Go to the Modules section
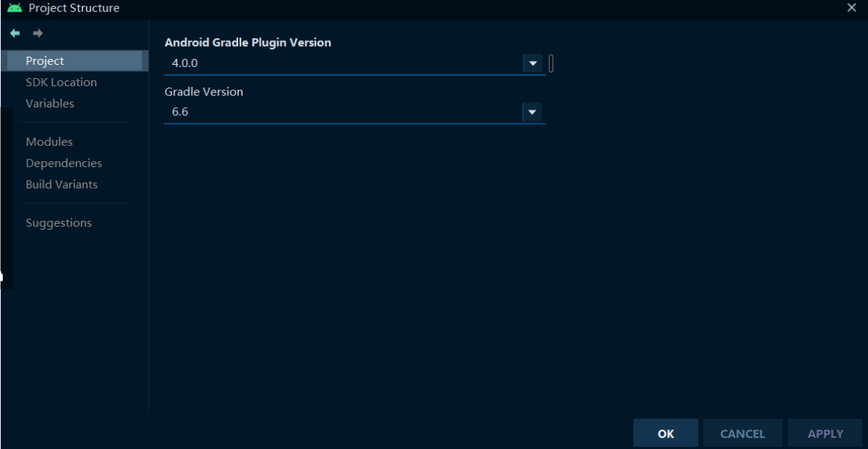Image resolution: width=868 pixels, height=449 pixels. point(50,142)
